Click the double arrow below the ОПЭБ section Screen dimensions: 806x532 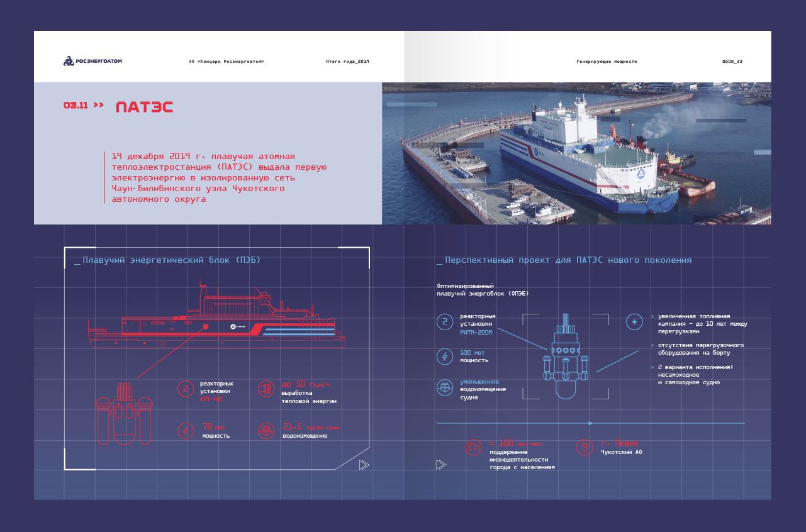click(x=441, y=465)
